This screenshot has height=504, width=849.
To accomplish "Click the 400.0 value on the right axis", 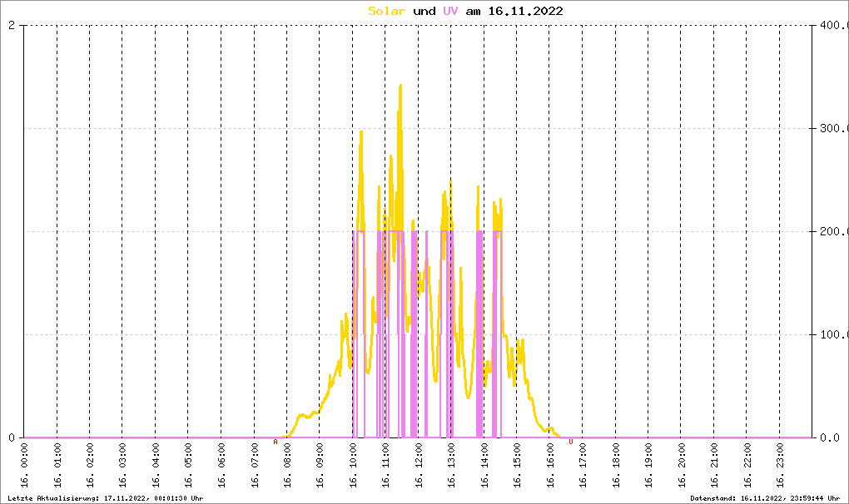I will [x=832, y=26].
